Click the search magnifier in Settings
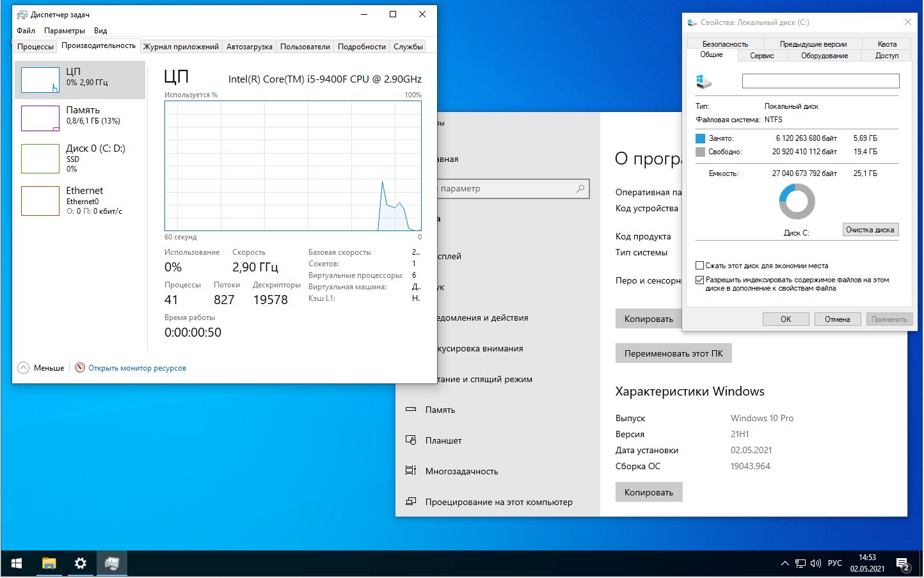 tap(580, 189)
